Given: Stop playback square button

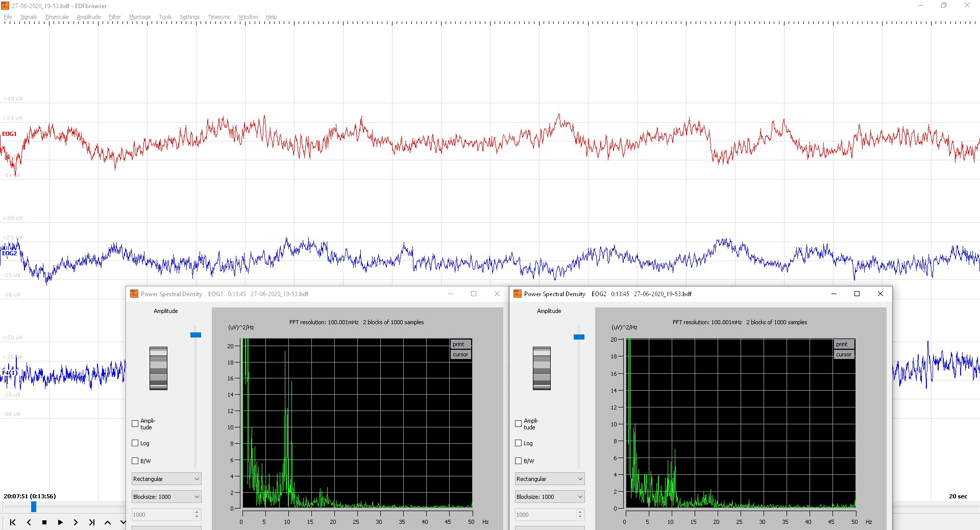Looking at the screenshot, I should [x=44, y=522].
